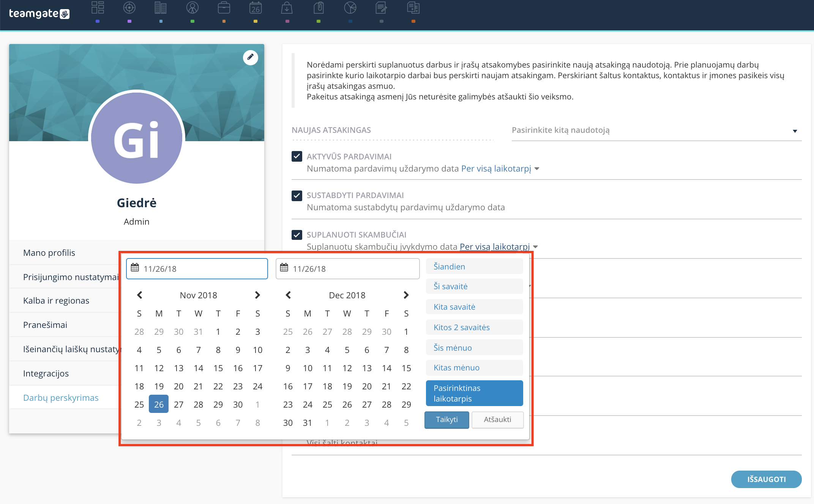Go to previous month from Dec 2018
This screenshot has width=814, height=504.
288,295
